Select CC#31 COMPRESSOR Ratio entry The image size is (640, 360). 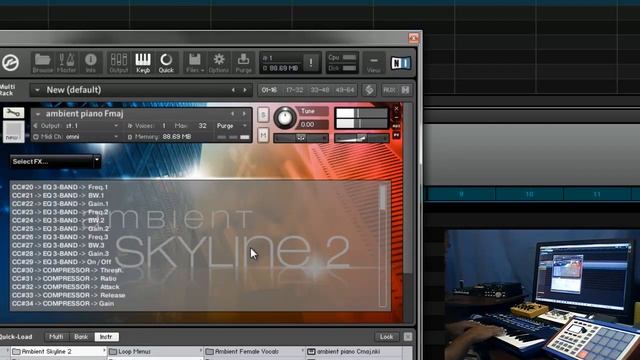[64, 279]
